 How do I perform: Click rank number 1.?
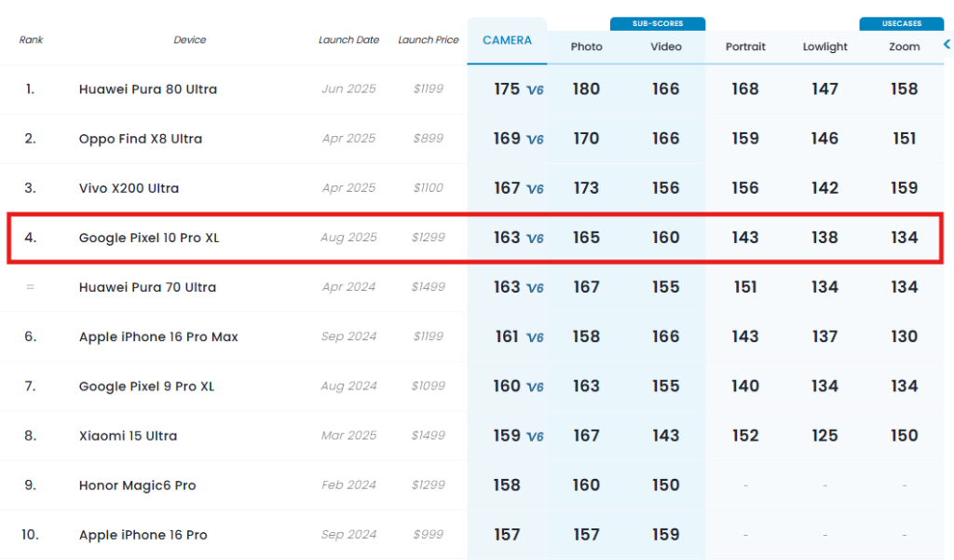(x=30, y=89)
